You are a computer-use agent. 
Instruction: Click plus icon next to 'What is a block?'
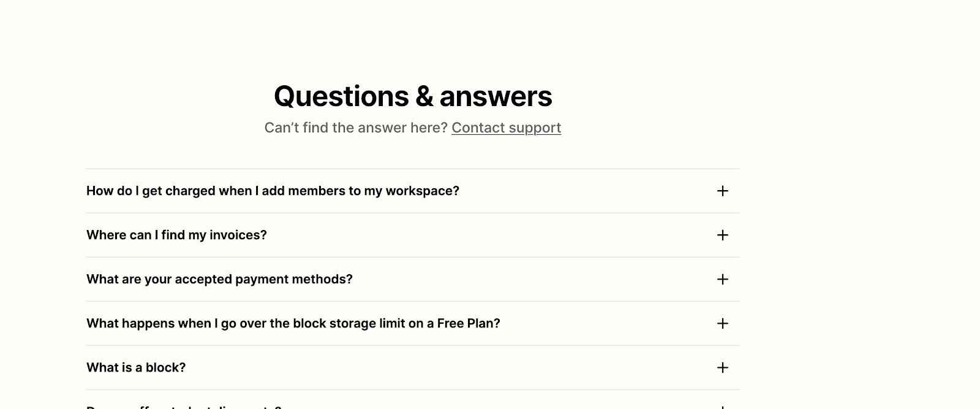click(723, 368)
